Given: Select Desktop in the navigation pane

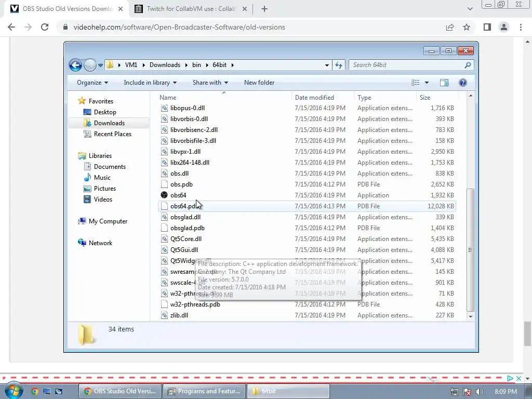Looking at the screenshot, I should [x=105, y=112].
